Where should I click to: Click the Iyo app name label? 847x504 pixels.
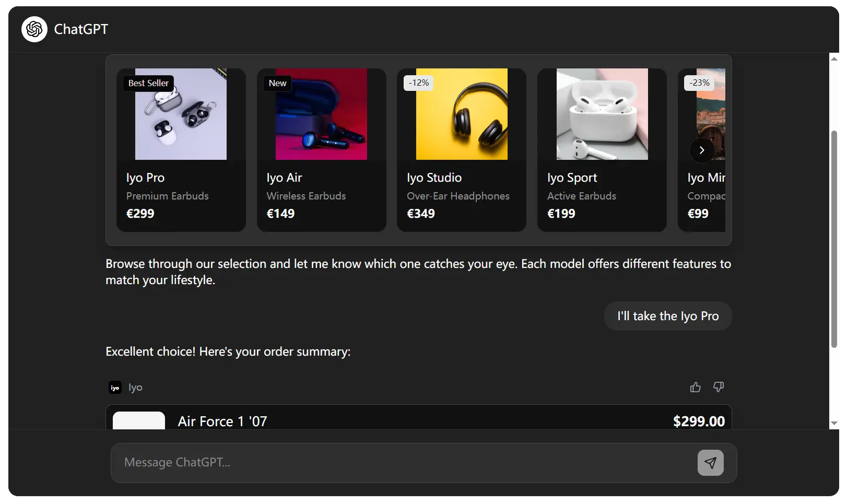[x=135, y=388]
